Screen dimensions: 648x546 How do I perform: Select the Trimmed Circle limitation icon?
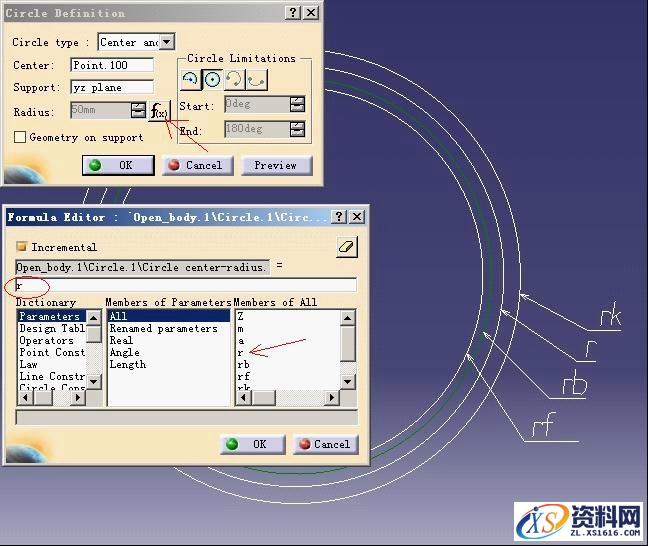[x=233, y=80]
